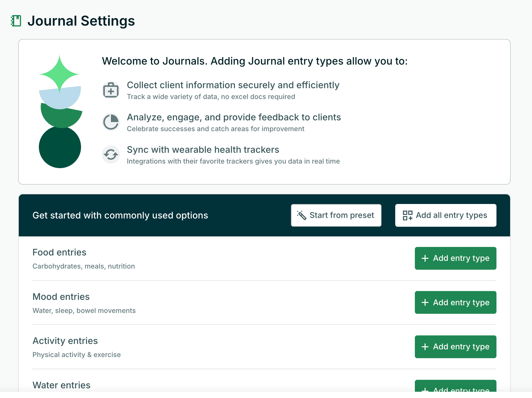Click the grid-plus icon in Add all entry types

pyautogui.click(x=407, y=215)
